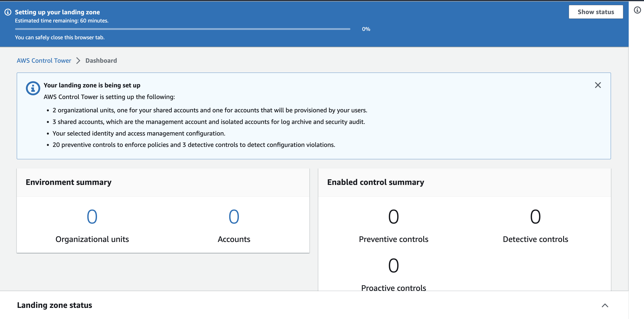This screenshot has height=319, width=644.
Task: Click the Environment summary header
Action: (x=69, y=182)
